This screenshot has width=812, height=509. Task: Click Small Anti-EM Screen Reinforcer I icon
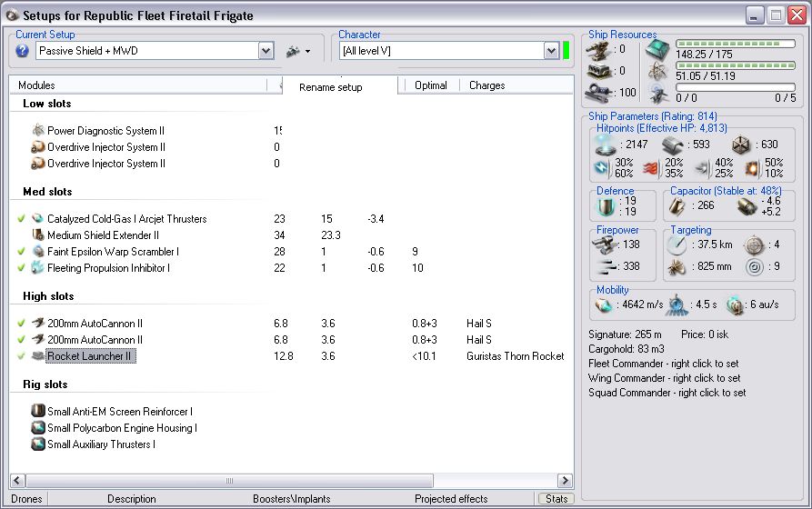[38, 411]
